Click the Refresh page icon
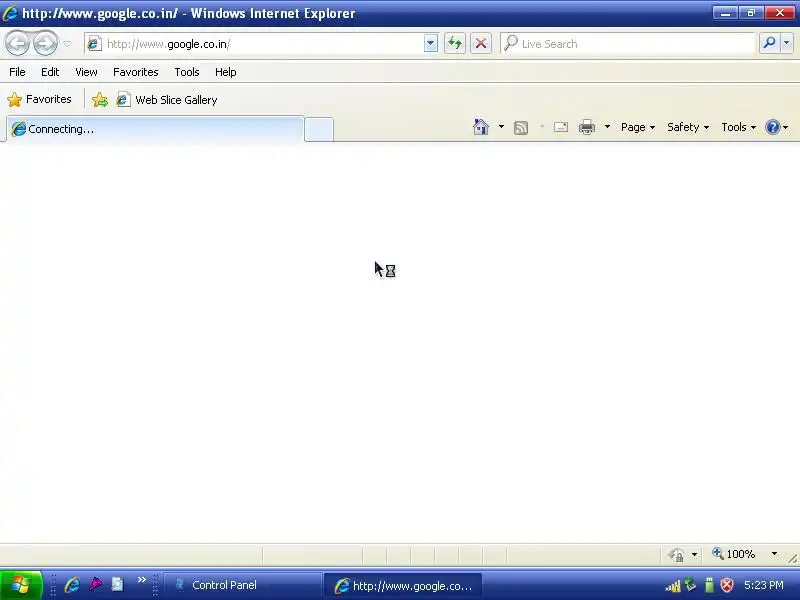Image resolution: width=800 pixels, height=600 pixels. 455,44
